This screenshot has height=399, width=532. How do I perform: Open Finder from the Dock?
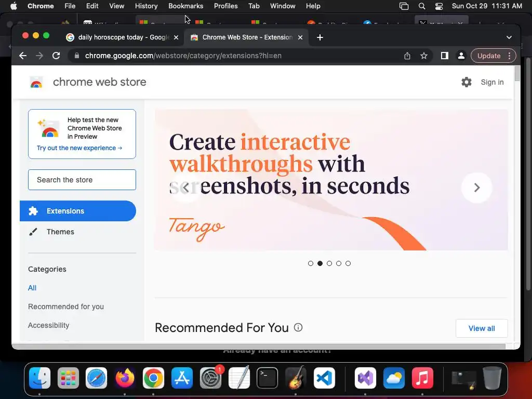[x=39, y=378]
